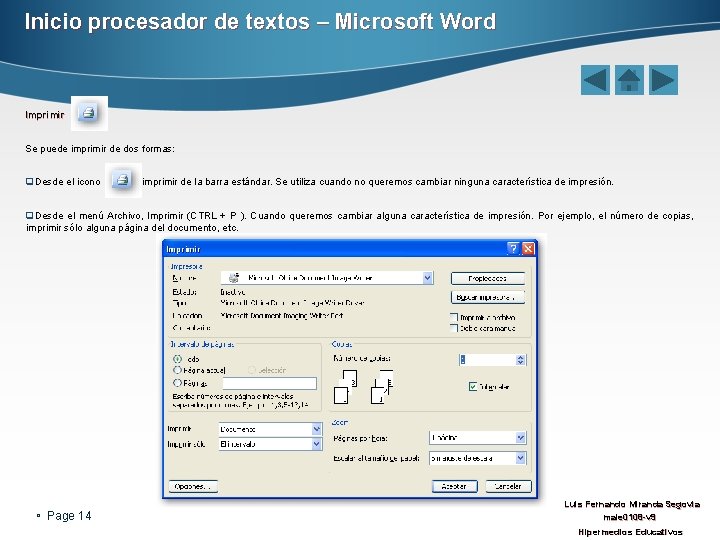The width and height of the screenshot is (720, 540).
Task: Click the 'Page 14' text
Action: click(69, 516)
